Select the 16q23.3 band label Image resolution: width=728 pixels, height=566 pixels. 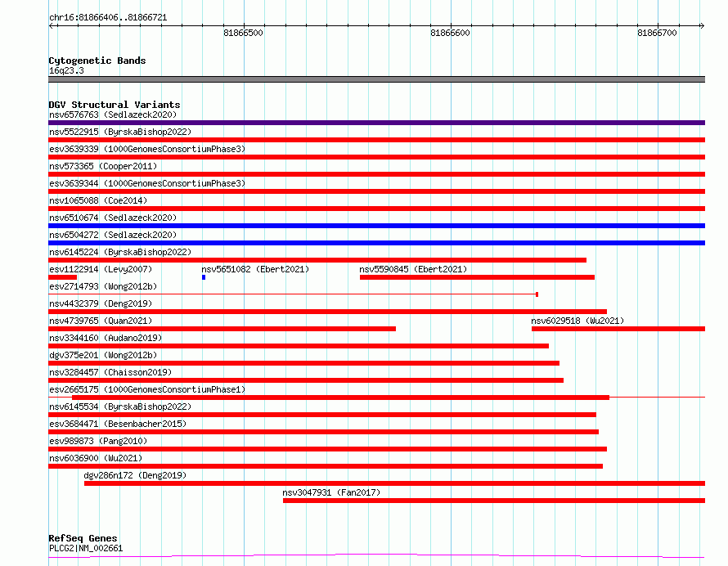tap(66, 70)
